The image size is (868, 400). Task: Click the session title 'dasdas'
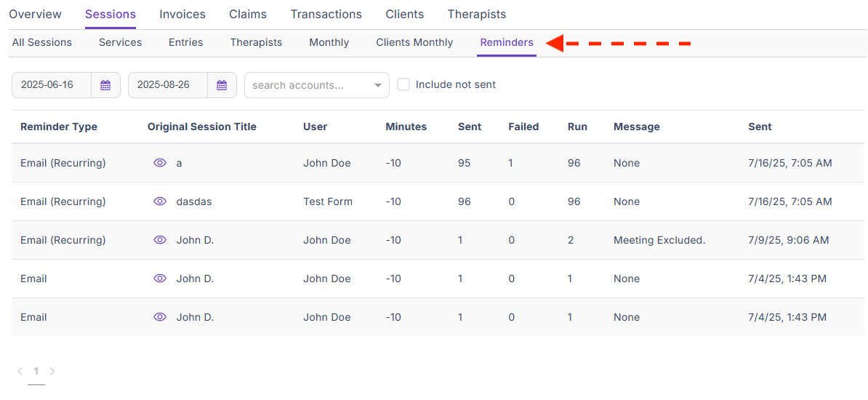point(194,201)
